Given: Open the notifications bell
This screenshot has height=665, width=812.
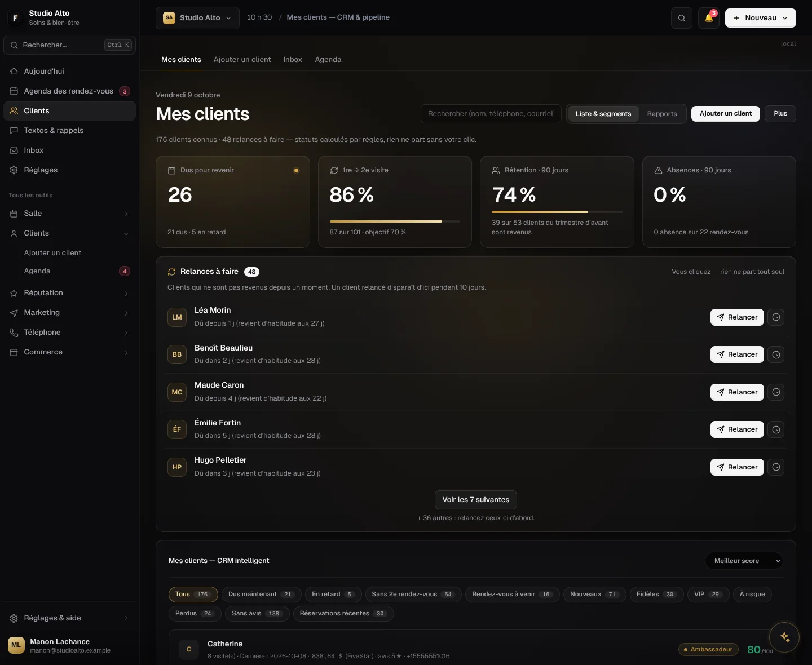Looking at the screenshot, I should click(709, 18).
